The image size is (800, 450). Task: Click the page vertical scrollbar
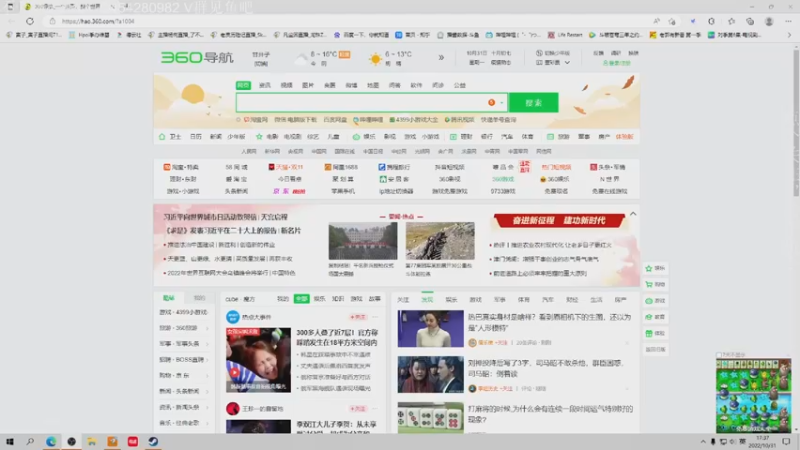click(796, 122)
